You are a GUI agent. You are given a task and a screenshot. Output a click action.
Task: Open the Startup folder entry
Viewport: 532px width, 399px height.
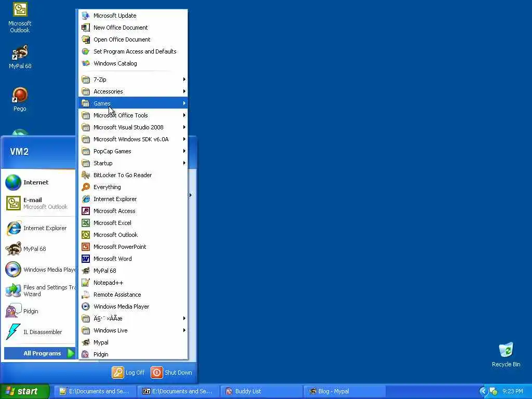pos(133,163)
